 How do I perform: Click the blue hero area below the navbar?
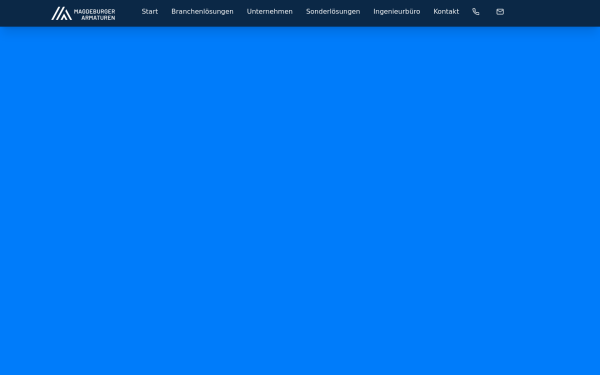(x=300, y=201)
